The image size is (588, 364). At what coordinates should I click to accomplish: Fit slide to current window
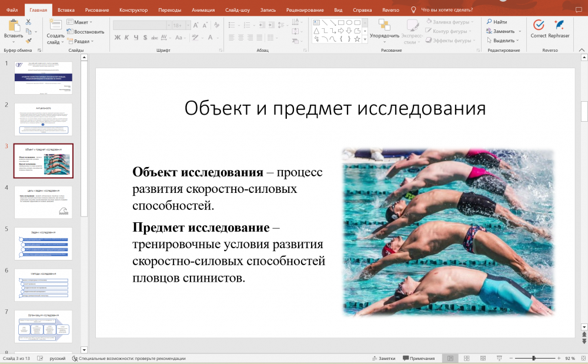click(x=583, y=358)
